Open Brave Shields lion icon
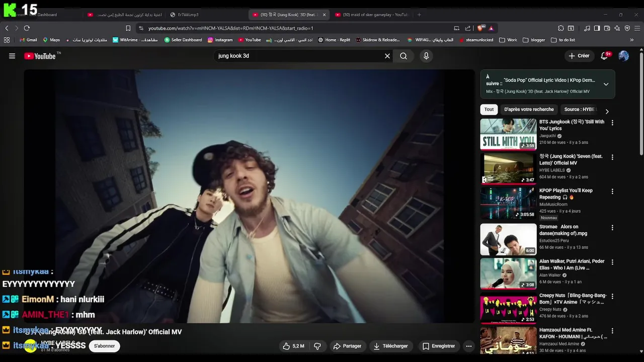This screenshot has width=644, height=362. point(480,28)
